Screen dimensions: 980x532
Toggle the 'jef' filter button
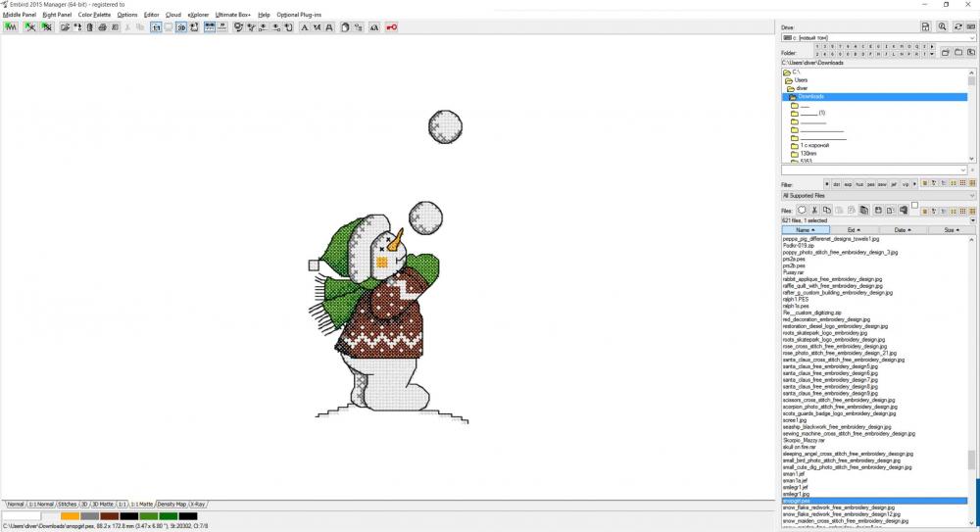(893, 184)
